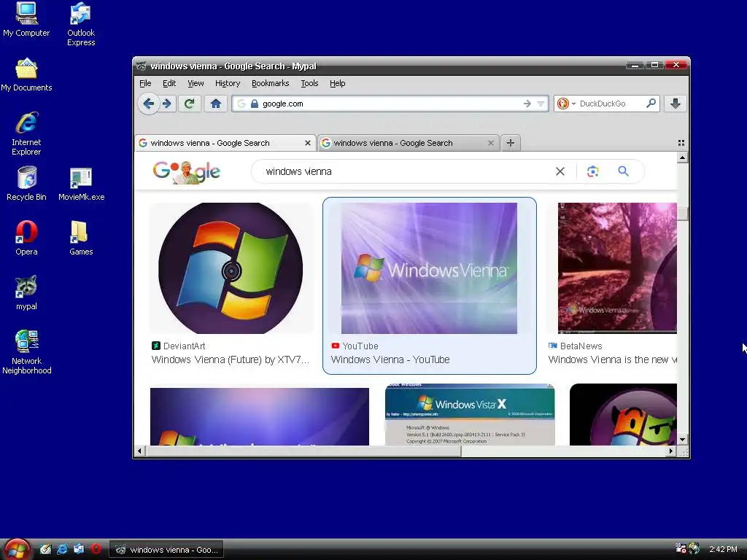Viewport: 747px width, 560px height.
Task: Click the horizontal scrollbar left arrow
Action: [x=139, y=451]
